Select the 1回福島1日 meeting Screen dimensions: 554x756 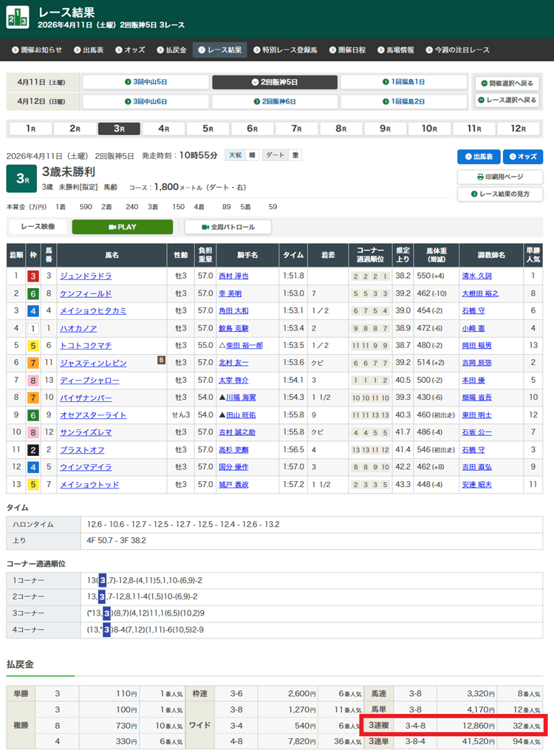403,82
